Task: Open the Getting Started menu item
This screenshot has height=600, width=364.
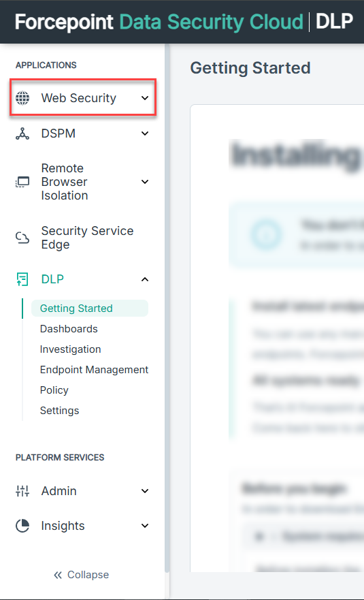Action: point(90,309)
